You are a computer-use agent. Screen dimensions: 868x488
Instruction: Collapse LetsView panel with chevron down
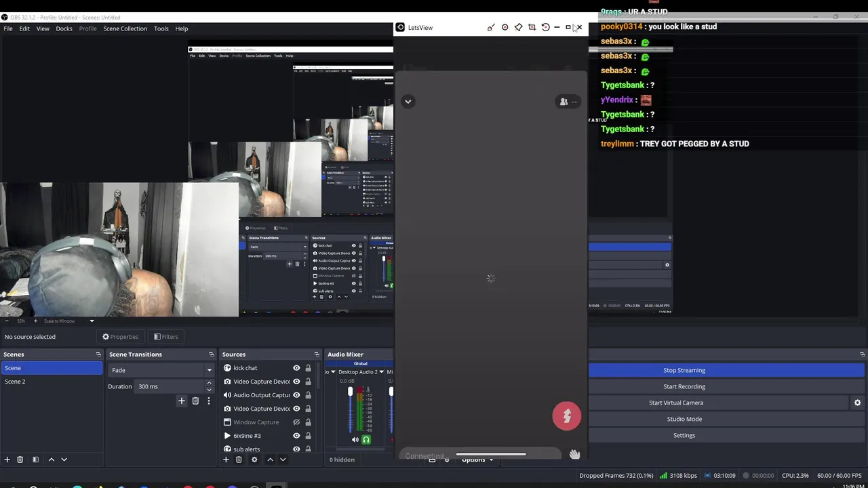(408, 102)
